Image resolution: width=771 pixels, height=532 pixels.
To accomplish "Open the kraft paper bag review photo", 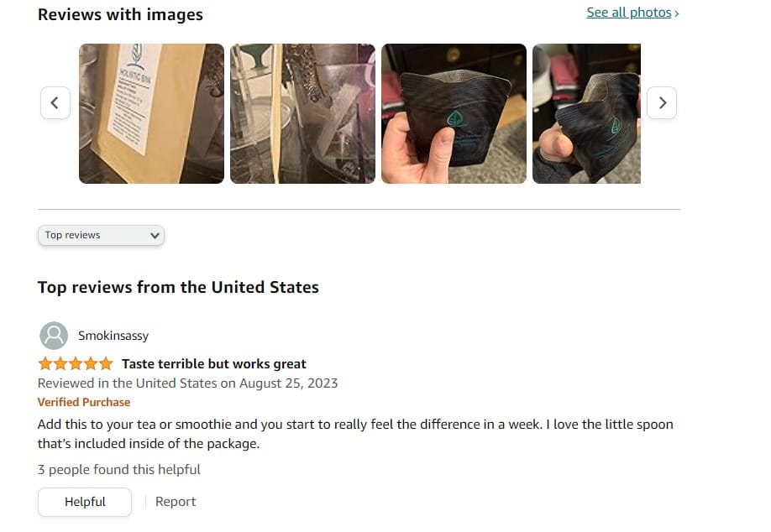I will pyautogui.click(x=151, y=113).
